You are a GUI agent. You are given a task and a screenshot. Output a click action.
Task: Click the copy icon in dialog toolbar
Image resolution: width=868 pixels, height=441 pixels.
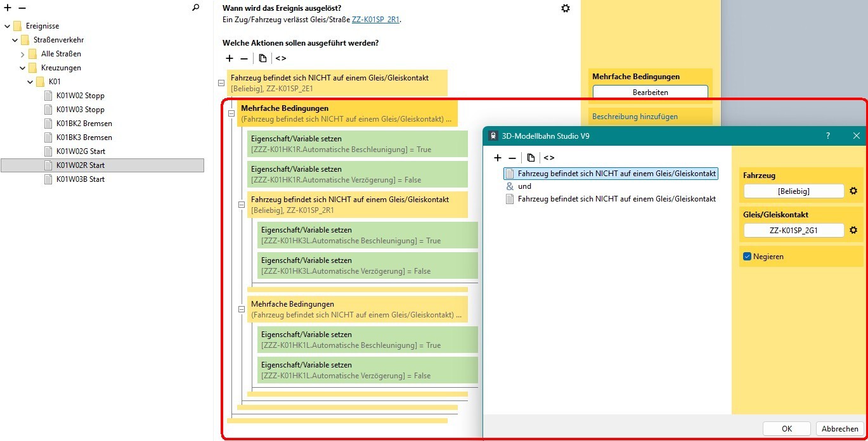click(x=531, y=158)
